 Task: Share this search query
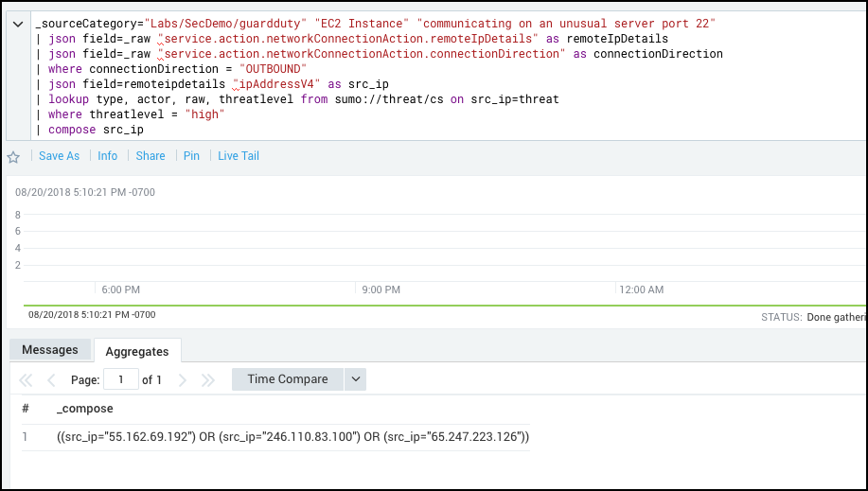(x=151, y=156)
